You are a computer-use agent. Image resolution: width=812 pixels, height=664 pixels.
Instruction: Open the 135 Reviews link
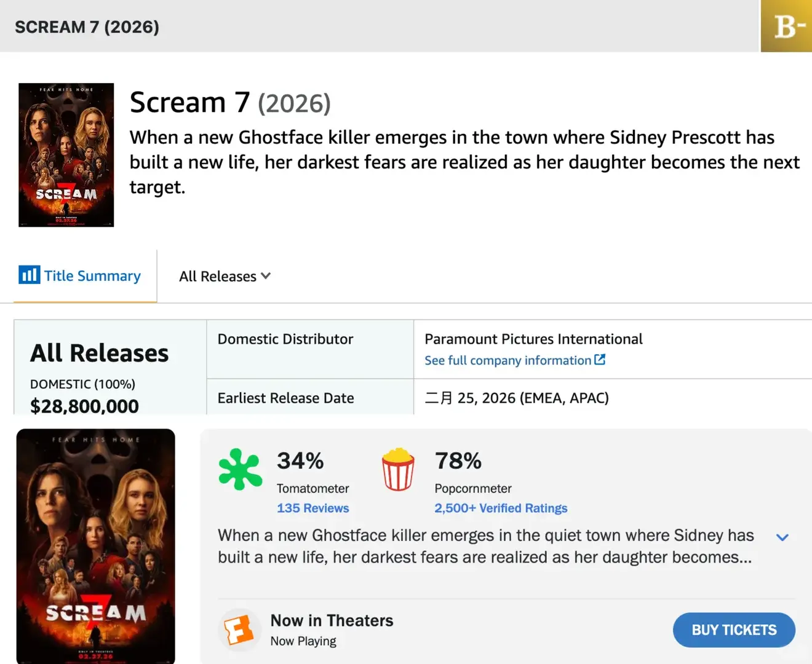tap(312, 508)
